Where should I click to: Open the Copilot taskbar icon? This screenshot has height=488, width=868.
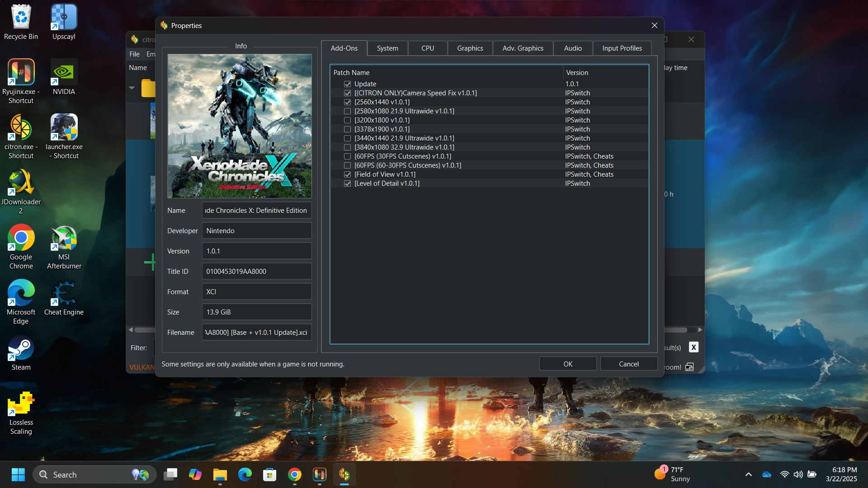pos(195,474)
